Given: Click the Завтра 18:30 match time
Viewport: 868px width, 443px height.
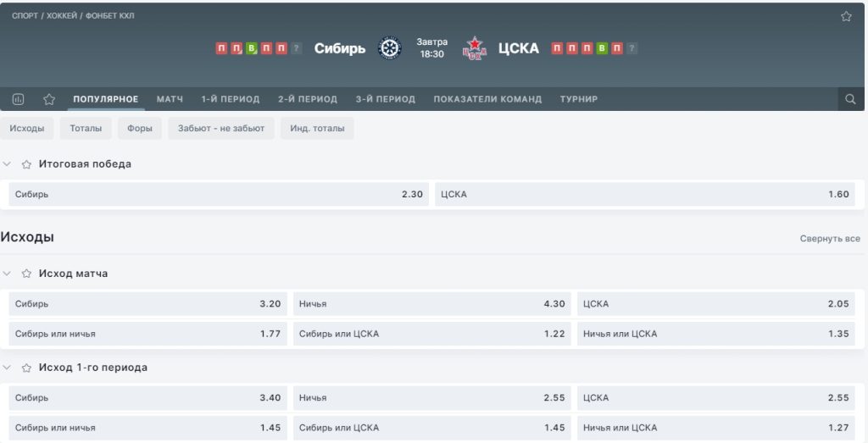Looking at the screenshot, I should pos(431,48).
